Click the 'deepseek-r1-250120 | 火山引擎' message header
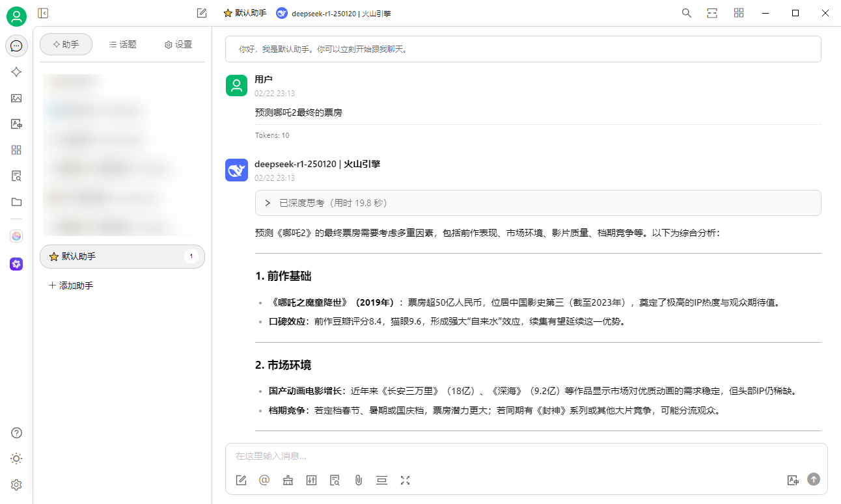Viewport: 841px width, 504px height. [318, 164]
